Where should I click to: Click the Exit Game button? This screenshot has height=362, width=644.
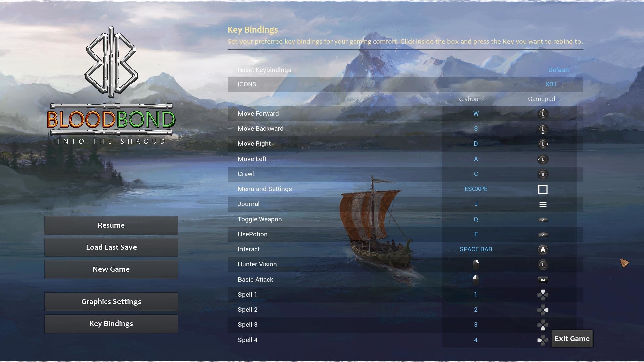[572, 339]
